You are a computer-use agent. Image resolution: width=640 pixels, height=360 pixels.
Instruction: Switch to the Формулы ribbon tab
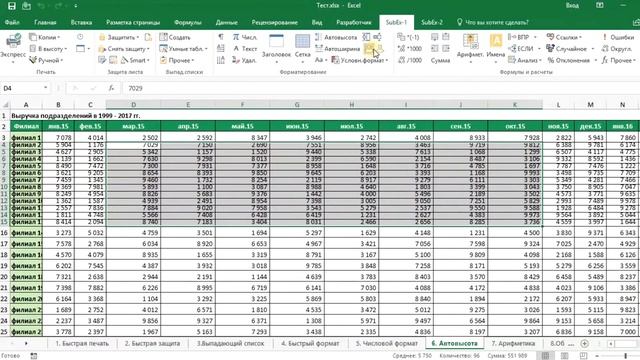[x=188, y=22]
